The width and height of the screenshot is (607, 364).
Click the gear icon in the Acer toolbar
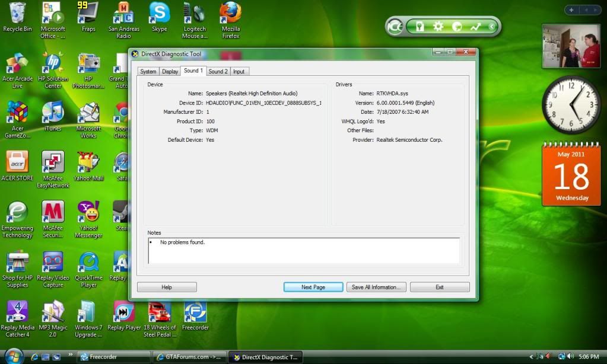click(438, 27)
